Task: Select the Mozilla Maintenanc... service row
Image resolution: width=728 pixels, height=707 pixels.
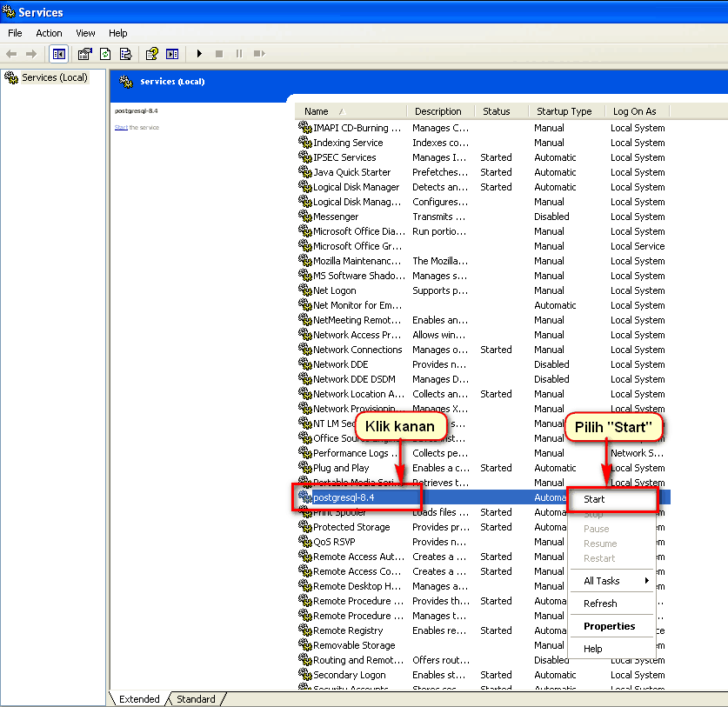Action: 483,260
